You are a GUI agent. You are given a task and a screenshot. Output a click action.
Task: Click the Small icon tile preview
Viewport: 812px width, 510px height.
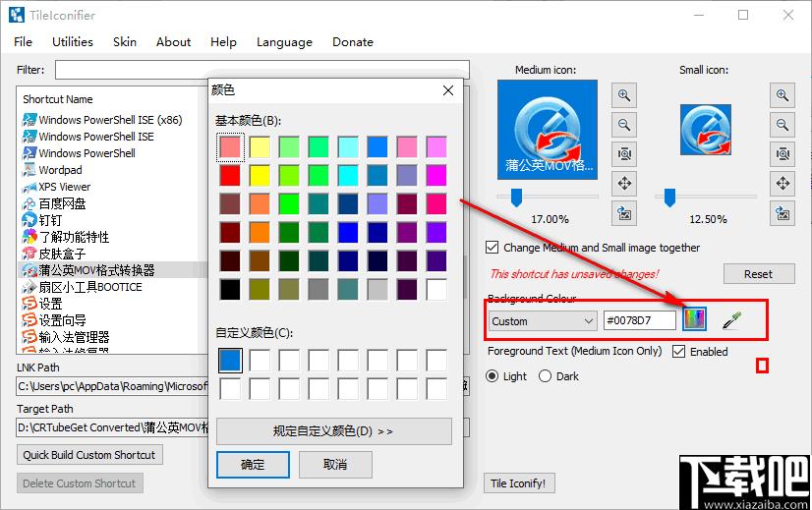pos(705,130)
